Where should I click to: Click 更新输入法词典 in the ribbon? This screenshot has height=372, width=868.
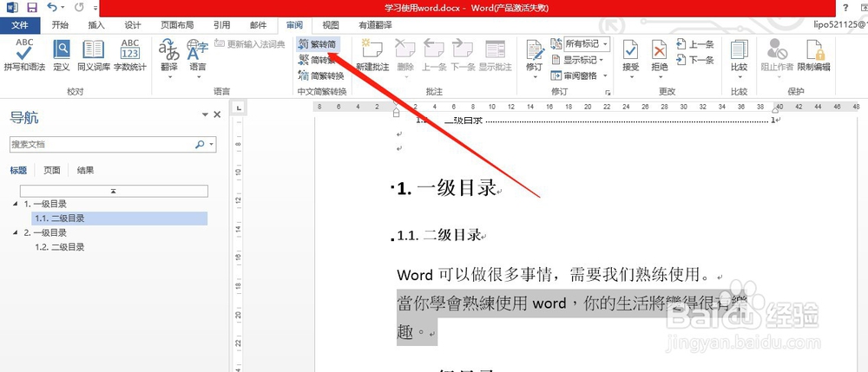[x=250, y=43]
